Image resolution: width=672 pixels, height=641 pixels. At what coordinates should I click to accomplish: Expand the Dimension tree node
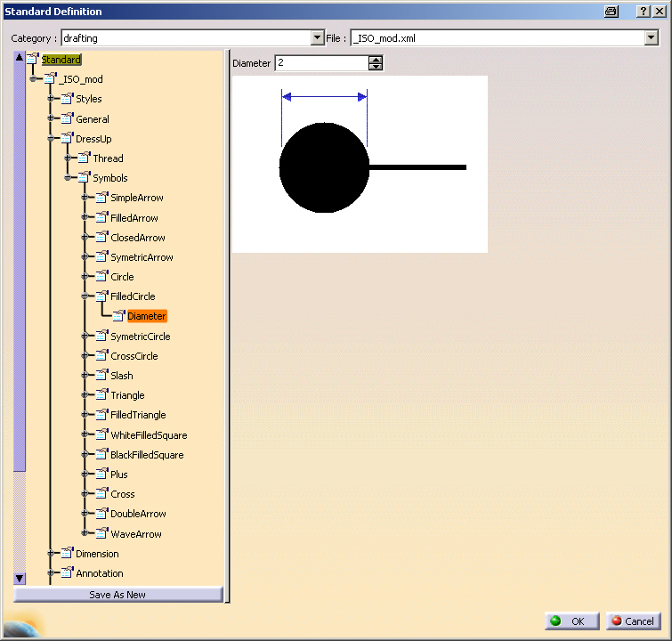tap(51, 553)
